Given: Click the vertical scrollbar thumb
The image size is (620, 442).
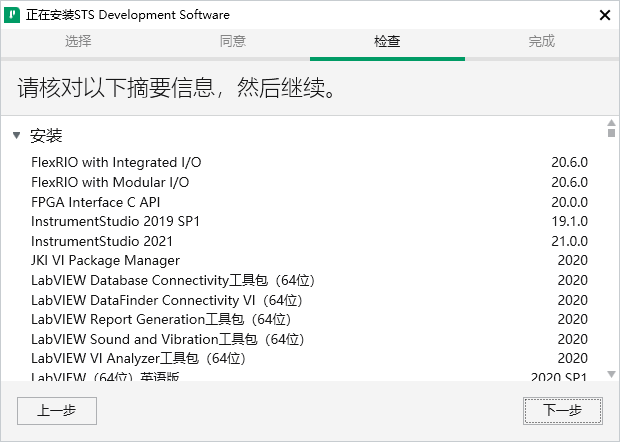Looking at the screenshot, I should click(611, 133).
